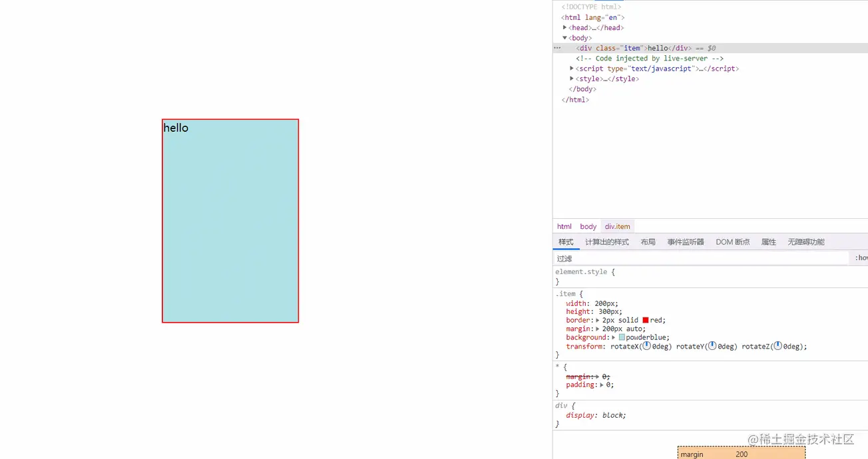Click the .item selector text
The image size is (868, 459).
pos(565,294)
